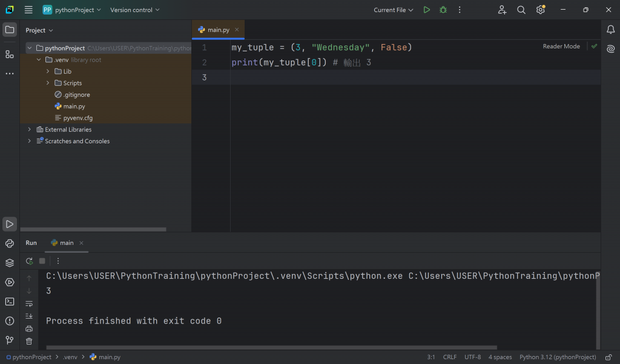This screenshot has height=364, width=620.
Task: Open Project view mode dropdown
Action: [x=39, y=30]
